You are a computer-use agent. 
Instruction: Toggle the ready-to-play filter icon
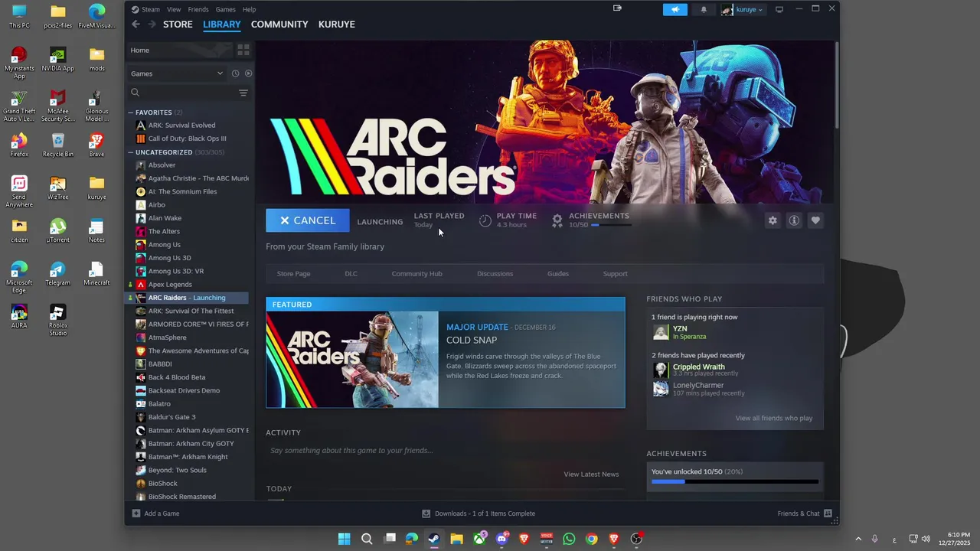pyautogui.click(x=248, y=73)
